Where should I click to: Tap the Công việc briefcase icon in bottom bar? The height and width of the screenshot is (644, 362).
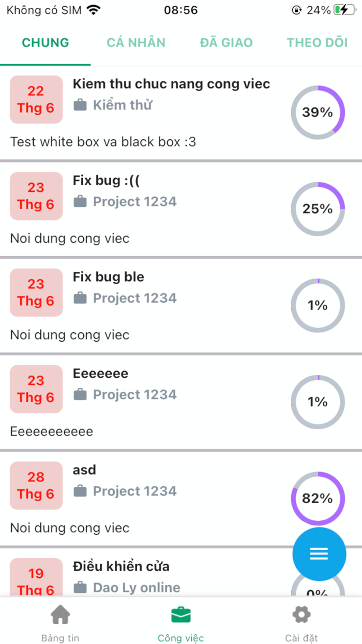180,614
